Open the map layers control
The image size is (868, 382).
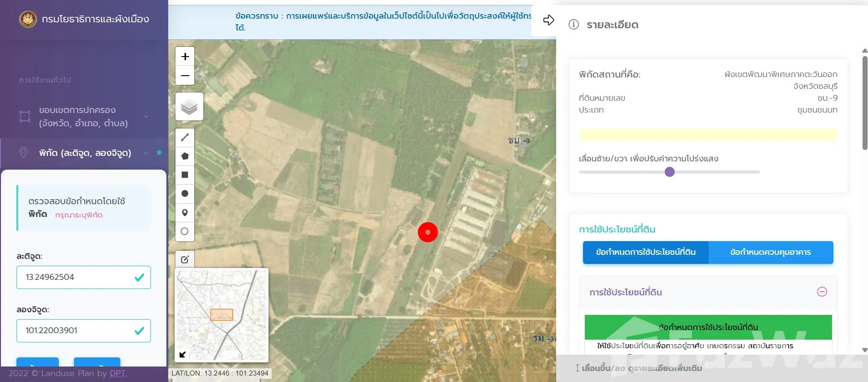[x=189, y=107]
